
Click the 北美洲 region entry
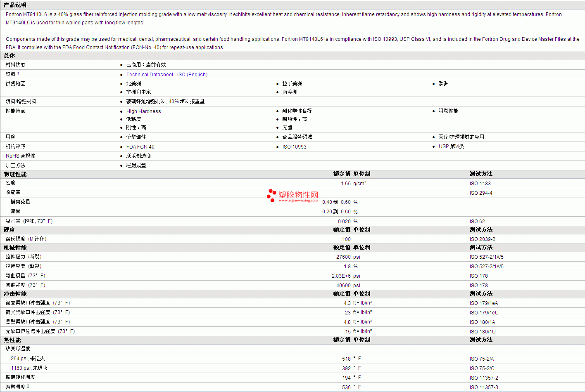[133, 84]
